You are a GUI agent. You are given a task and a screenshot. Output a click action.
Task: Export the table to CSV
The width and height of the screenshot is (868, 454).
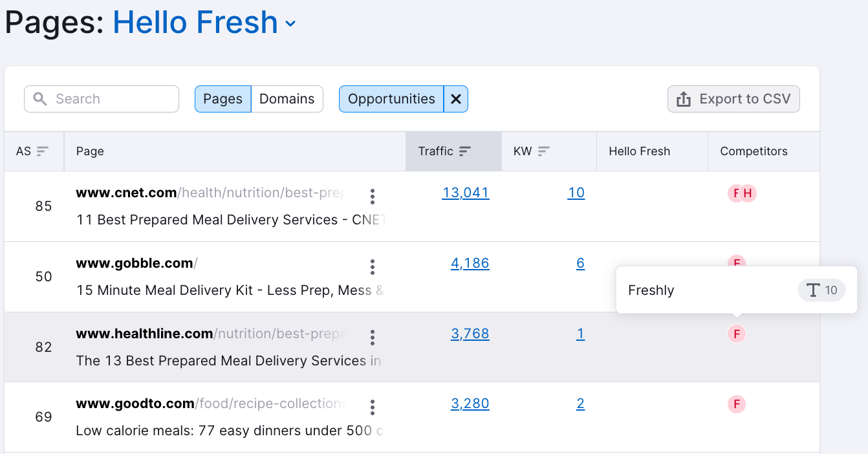tap(733, 99)
